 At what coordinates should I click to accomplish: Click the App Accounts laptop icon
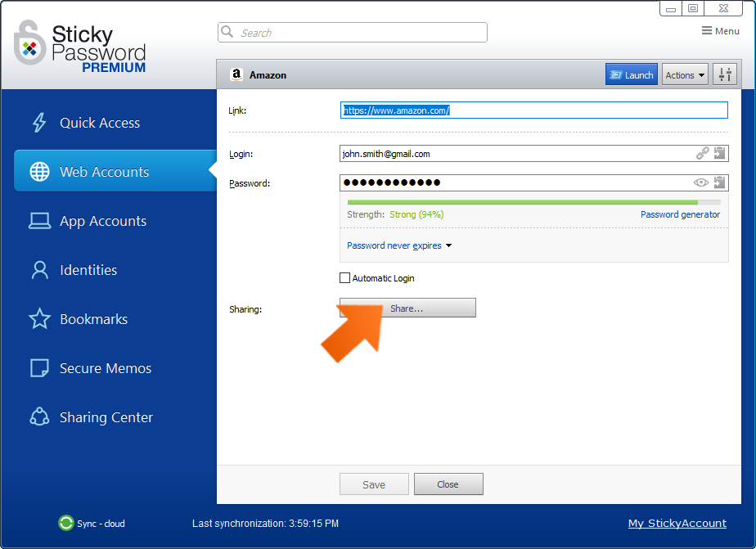point(39,221)
